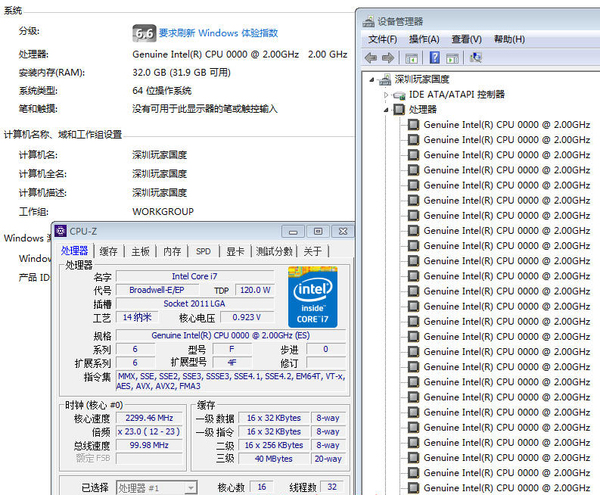Toggle the console tree pane icon in Device Manager
600x495 pixels.
coord(411,58)
